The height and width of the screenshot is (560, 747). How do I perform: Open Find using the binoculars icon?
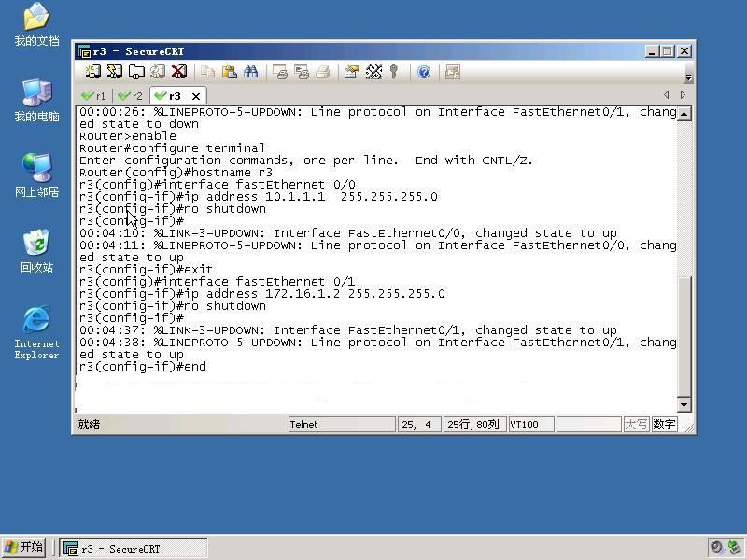250,72
